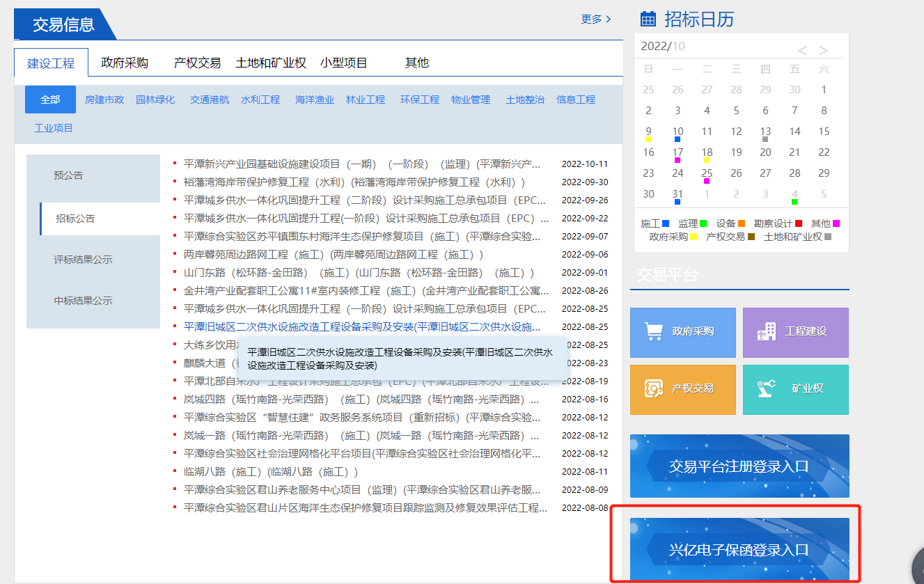The height and width of the screenshot is (584, 924).
Task: Click the blue 施工 legend color square
Action: [x=665, y=223]
